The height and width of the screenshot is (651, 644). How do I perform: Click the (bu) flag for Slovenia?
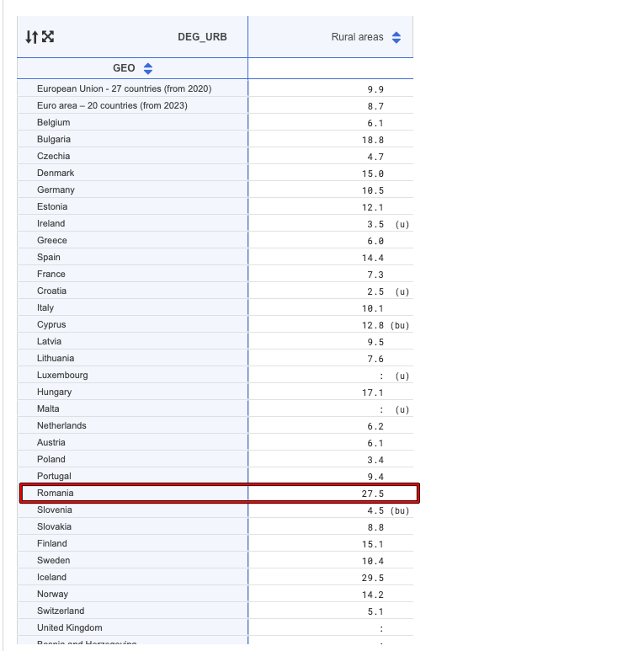click(x=400, y=510)
